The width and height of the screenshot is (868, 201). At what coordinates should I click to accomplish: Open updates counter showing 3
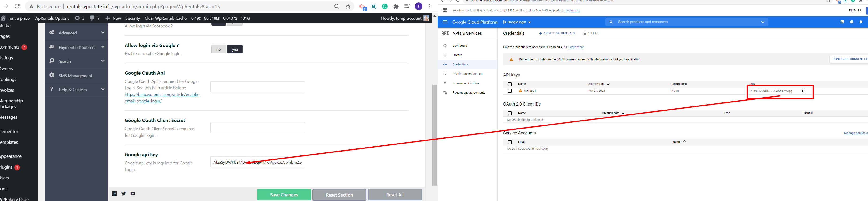click(x=79, y=18)
